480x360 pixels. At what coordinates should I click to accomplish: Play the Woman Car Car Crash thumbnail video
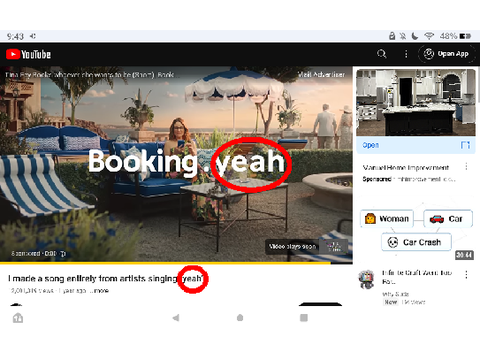[416, 228]
